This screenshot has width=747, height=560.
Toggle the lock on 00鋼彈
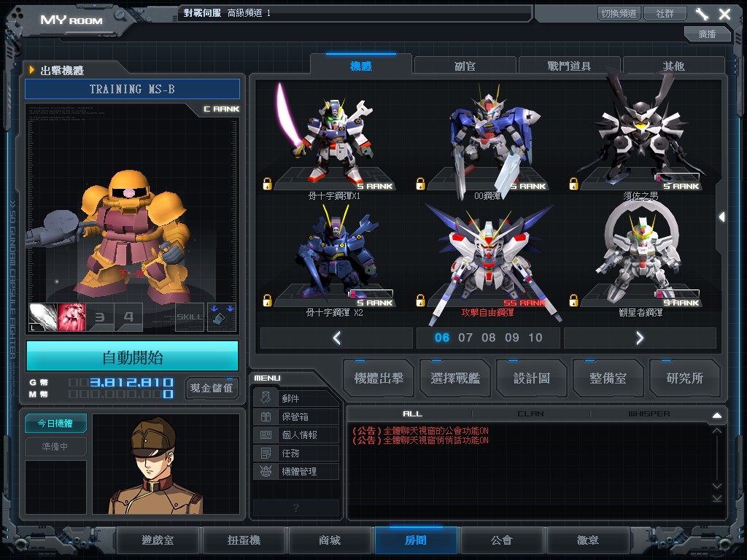pyautogui.click(x=420, y=184)
